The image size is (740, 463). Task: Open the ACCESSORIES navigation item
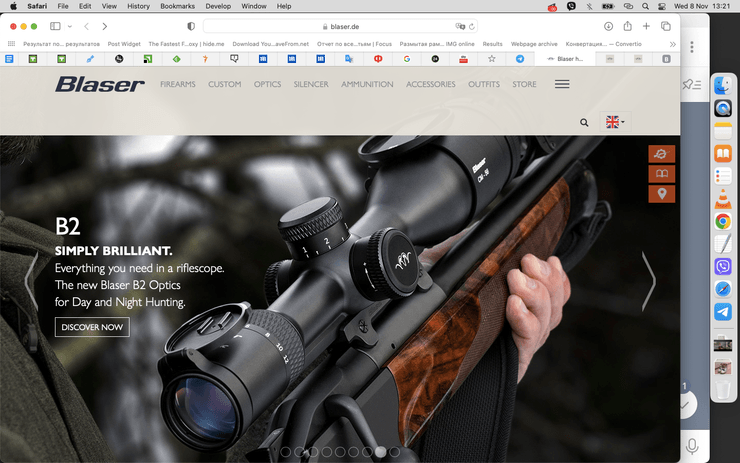(430, 84)
